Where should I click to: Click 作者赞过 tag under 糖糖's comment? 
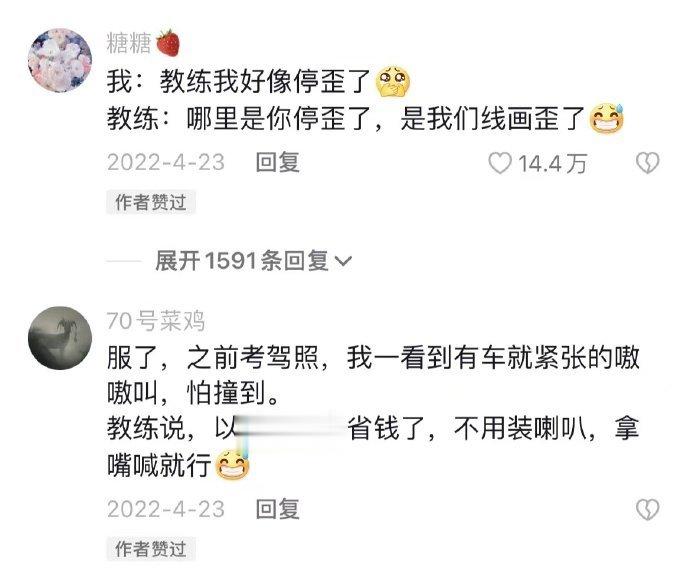[151, 202]
